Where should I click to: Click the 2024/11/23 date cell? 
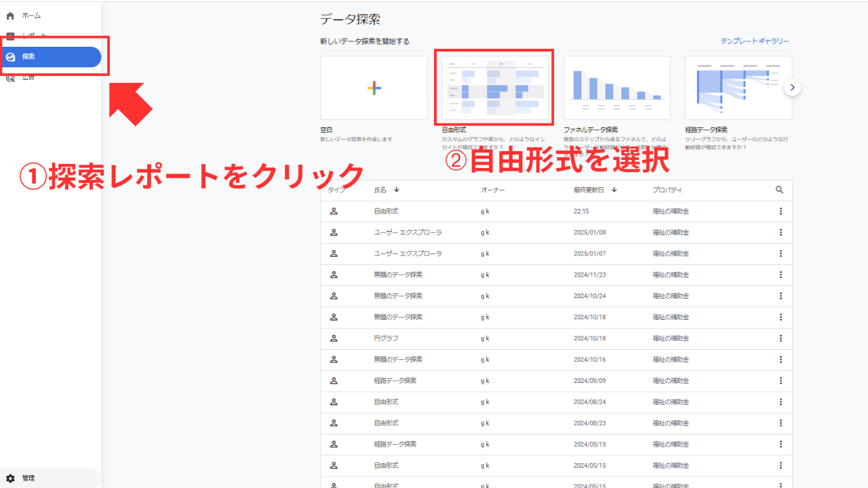pos(589,274)
